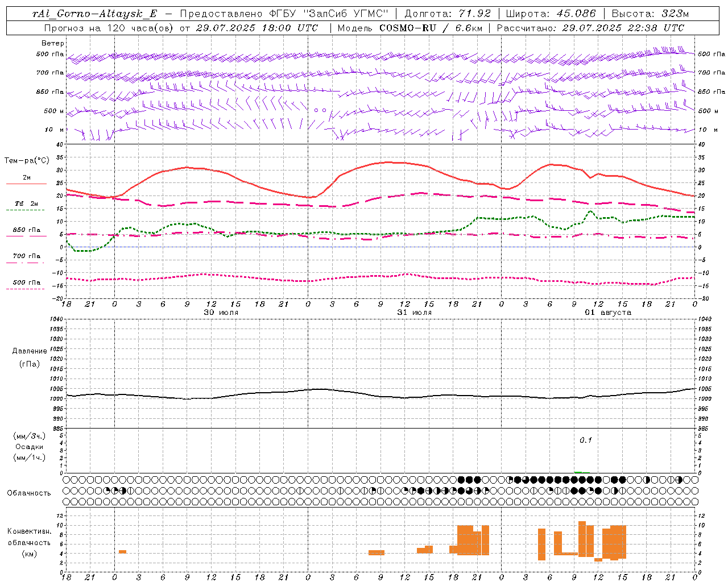Click the Давление panel label
The width and height of the screenshot is (728, 582).
click(x=30, y=351)
